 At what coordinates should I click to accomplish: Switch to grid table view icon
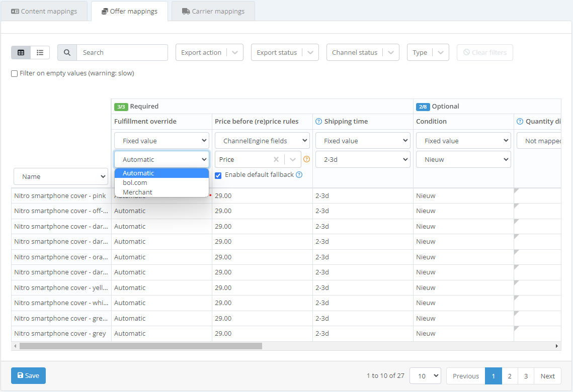pyautogui.click(x=21, y=52)
